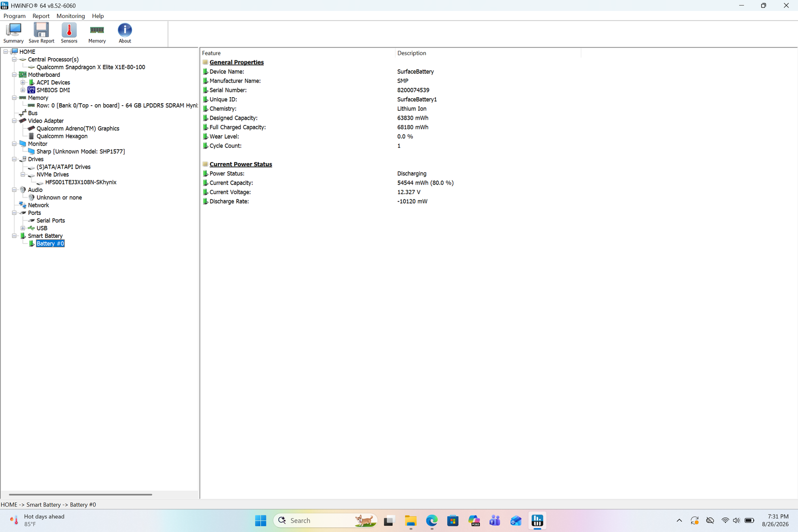
Task: Click the Lithium Ion chemistry value
Action: (411, 109)
